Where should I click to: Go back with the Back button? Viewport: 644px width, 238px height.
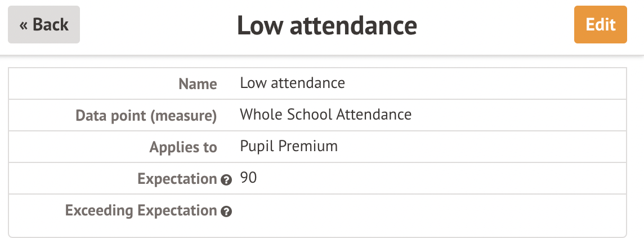point(44,25)
